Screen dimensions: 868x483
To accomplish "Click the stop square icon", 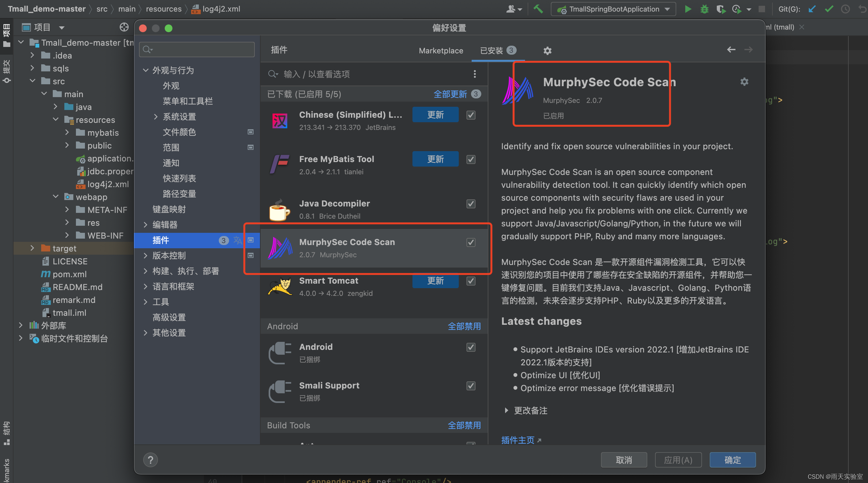I will pos(762,9).
